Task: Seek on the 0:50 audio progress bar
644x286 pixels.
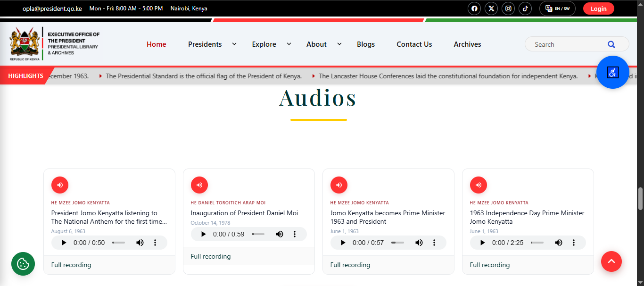Action: tap(119, 243)
